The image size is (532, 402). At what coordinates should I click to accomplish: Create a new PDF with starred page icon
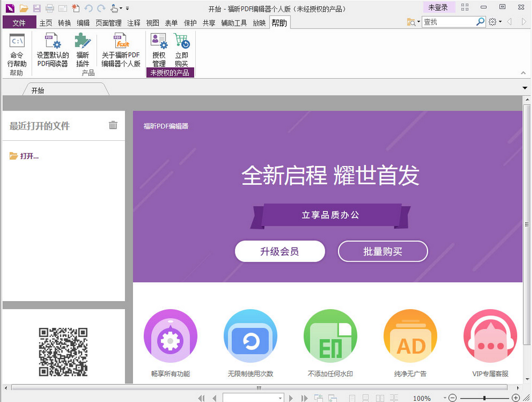(x=75, y=8)
